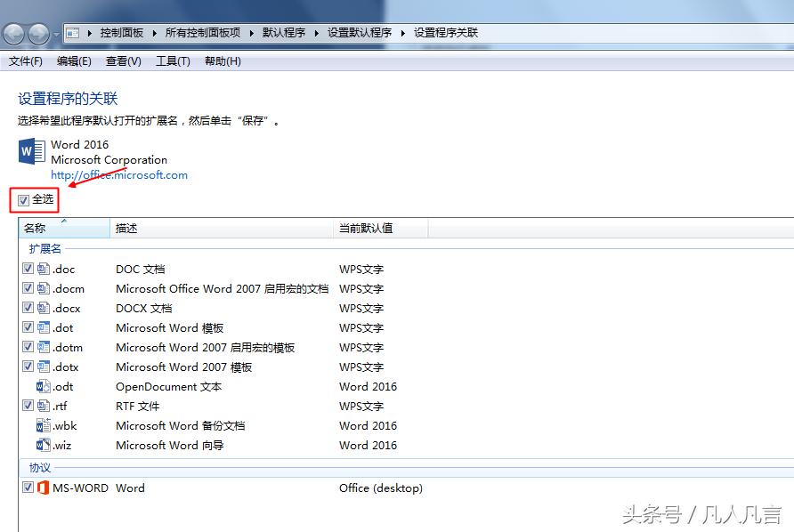Uncheck the .docm extension checkbox
Screen dimensions: 794x532
point(28,288)
